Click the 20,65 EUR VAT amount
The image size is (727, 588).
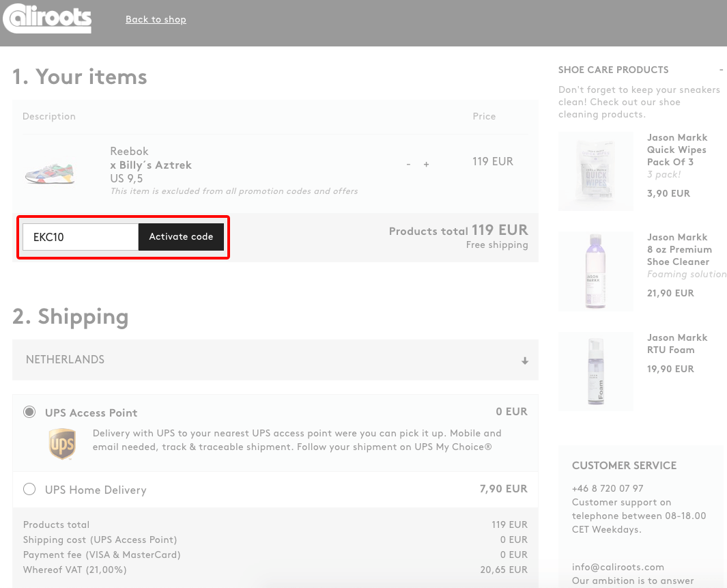[504, 570]
